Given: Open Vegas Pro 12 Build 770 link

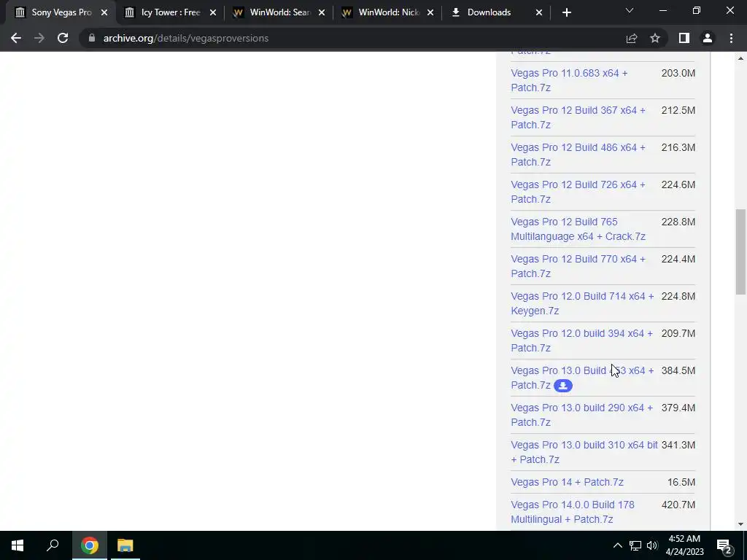Looking at the screenshot, I should (x=578, y=266).
